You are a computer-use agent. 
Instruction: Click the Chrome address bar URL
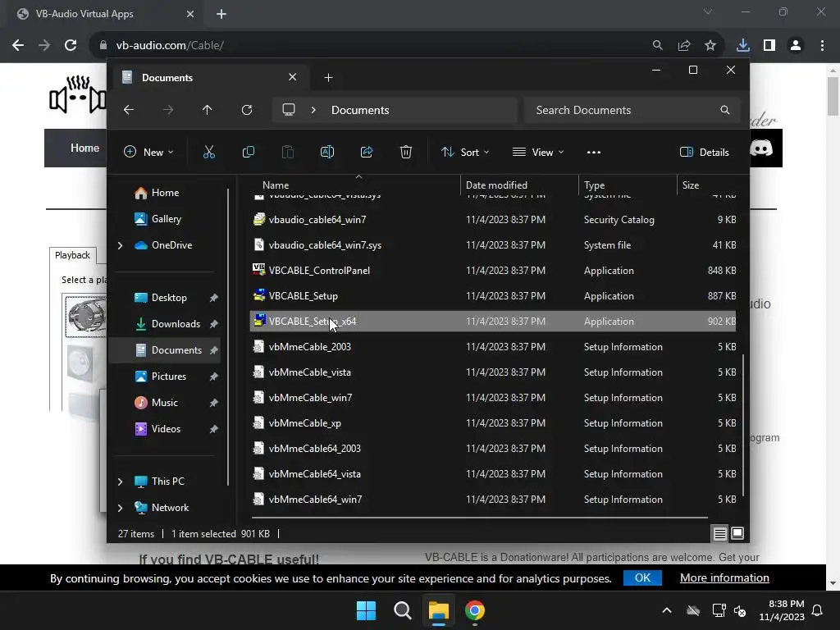(x=169, y=46)
